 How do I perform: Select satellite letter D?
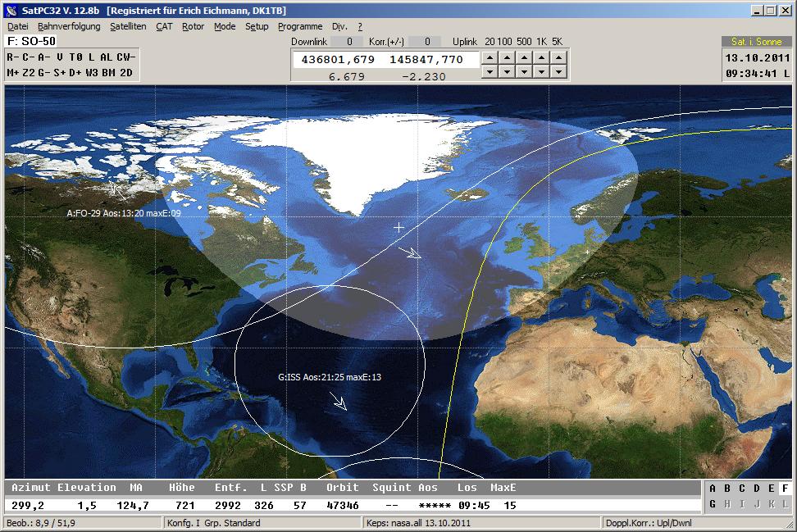756,489
